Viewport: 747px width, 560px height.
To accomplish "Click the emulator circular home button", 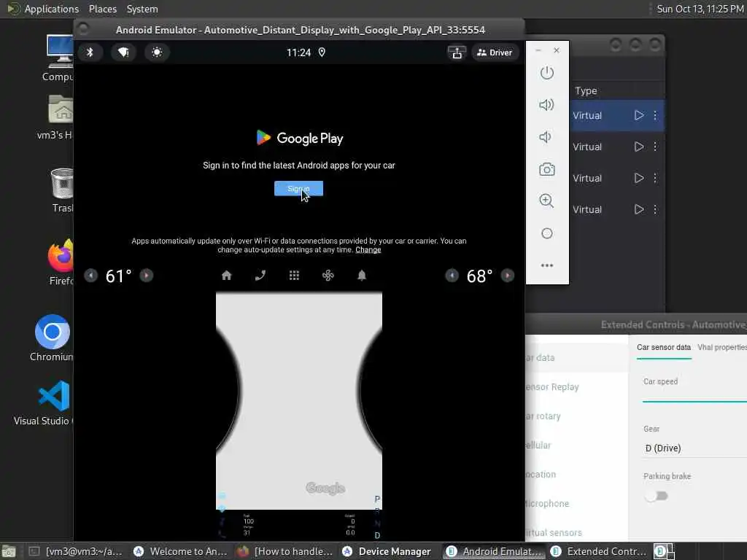I will 547,233.
